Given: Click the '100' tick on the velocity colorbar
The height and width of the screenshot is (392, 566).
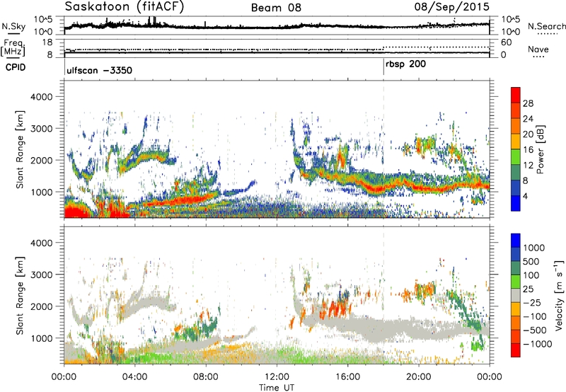Looking at the screenshot, I should pyautogui.click(x=531, y=275).
